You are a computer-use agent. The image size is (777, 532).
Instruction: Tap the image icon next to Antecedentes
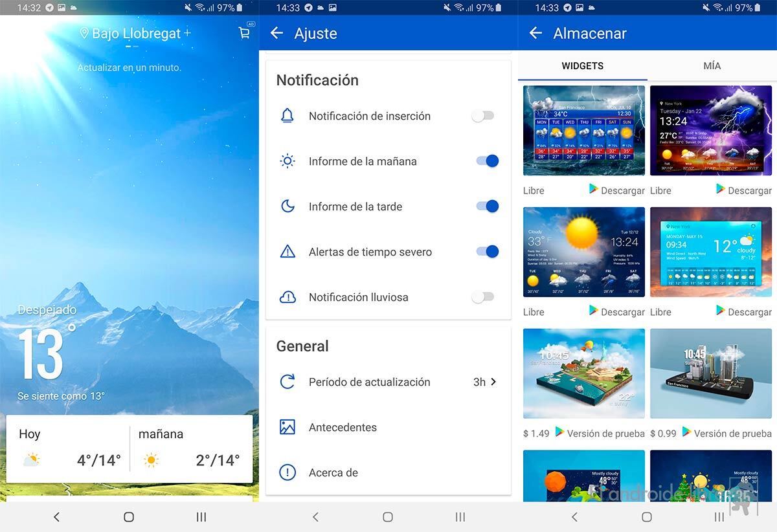point(287,427)
